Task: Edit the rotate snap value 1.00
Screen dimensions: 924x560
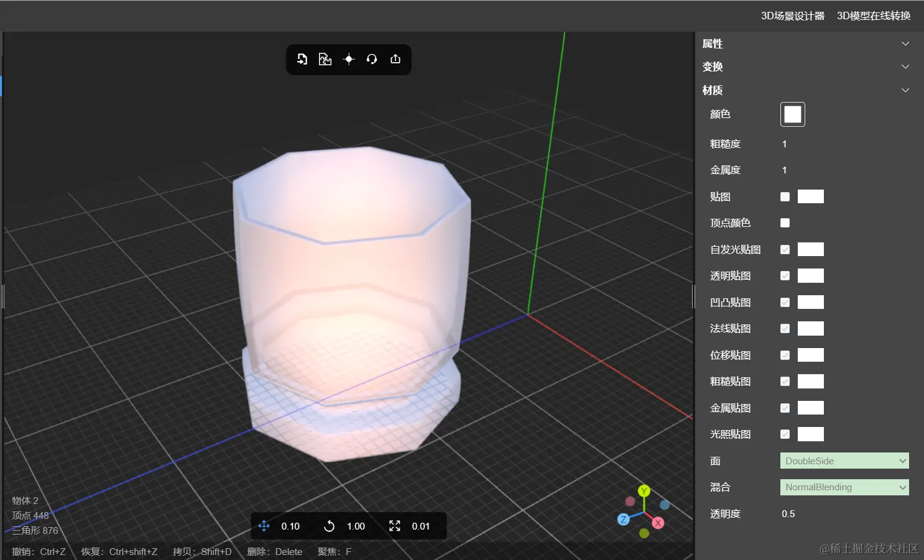Action: point(356,526)
